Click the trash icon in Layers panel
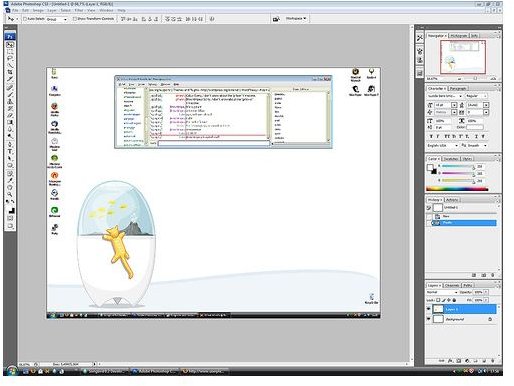 [493, 361]
